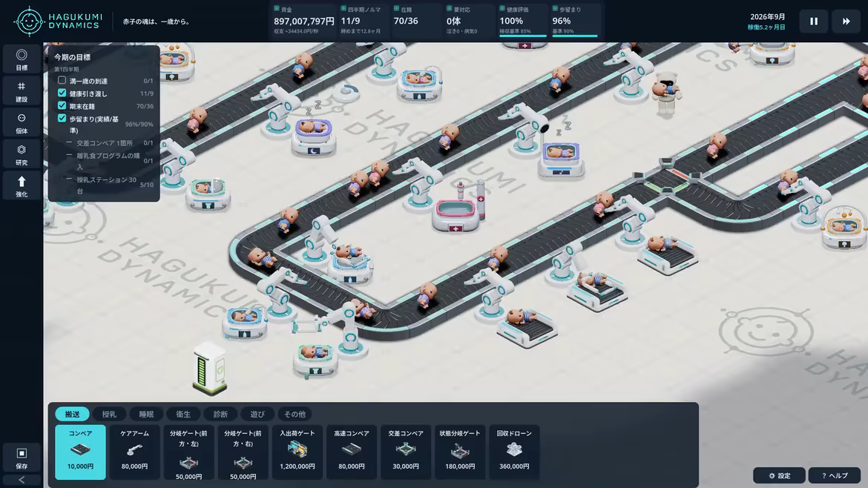The image size is (868, 488).
Task: Toggle the 期末在籍 checkbox
Action: (x=62, y=105)
